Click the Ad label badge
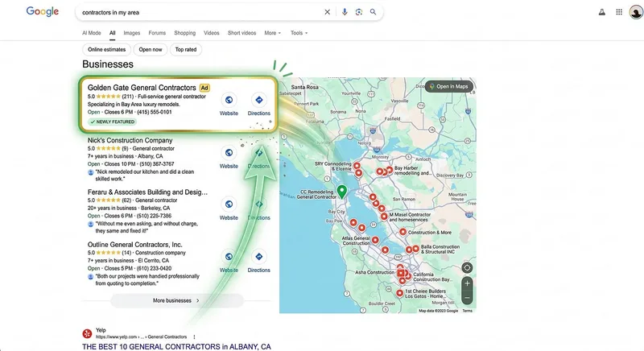The height and width of the screenshot is (351, 644). coord(204,88)
